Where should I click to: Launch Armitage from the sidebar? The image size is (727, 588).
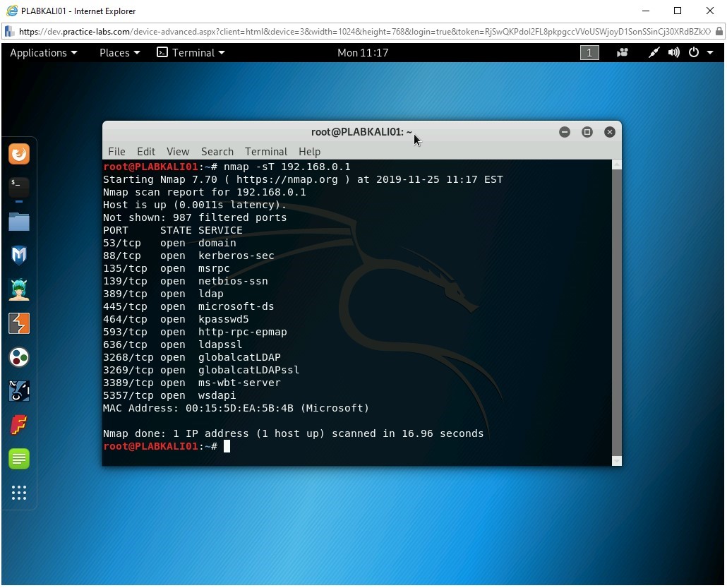coord(19,289)
